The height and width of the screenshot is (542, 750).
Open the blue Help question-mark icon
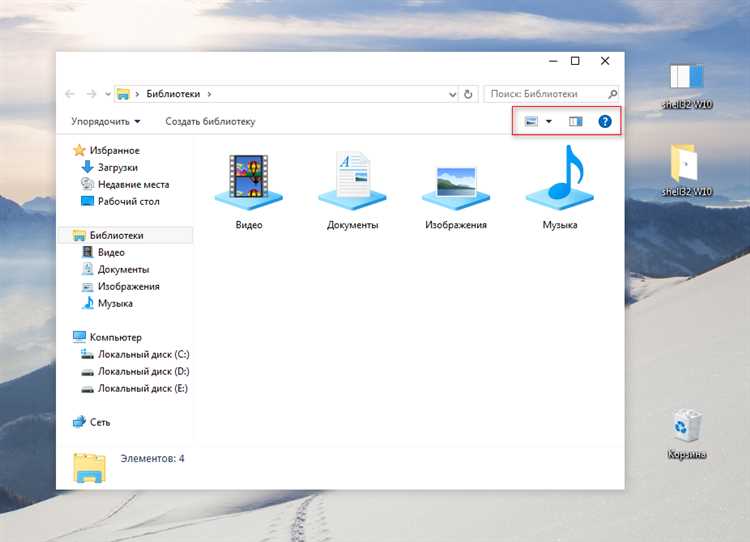coord(605,122)
